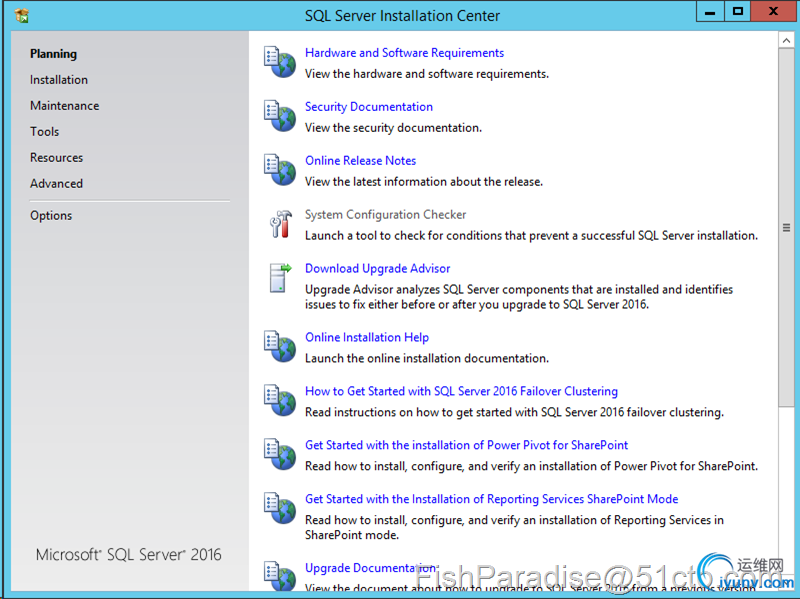
Task: Open the Security Documentation link
Action: (x=369, y=107)
